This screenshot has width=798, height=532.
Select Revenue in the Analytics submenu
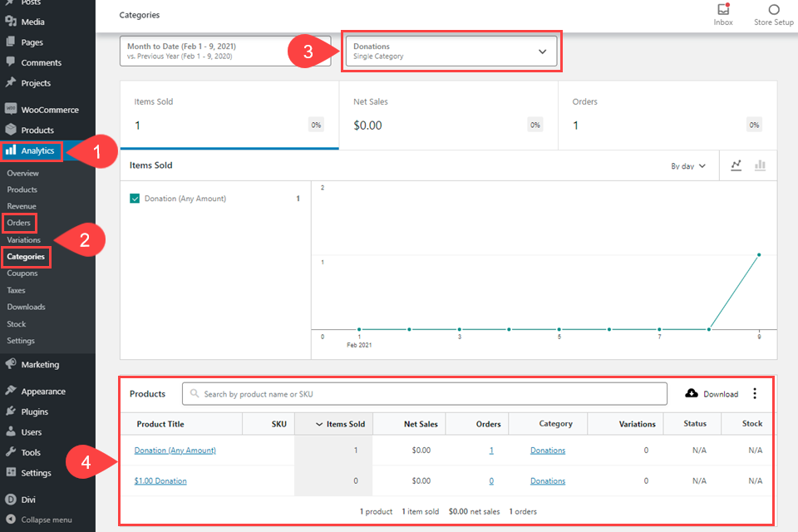(x=22, y=206)
